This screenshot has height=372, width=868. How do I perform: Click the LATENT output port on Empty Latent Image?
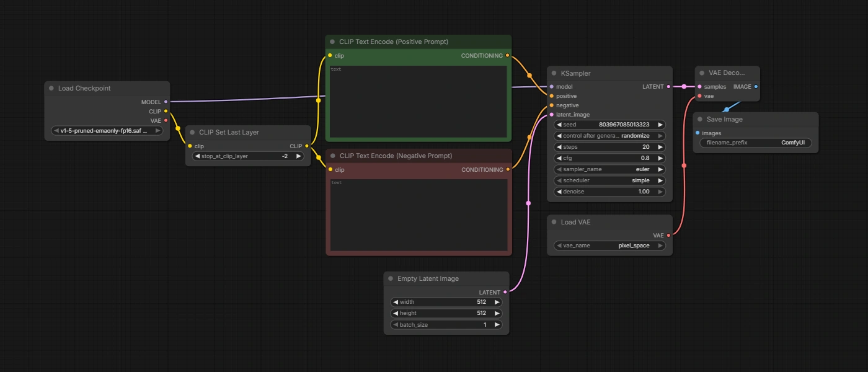pyautogui.click(x=505, y=292)
